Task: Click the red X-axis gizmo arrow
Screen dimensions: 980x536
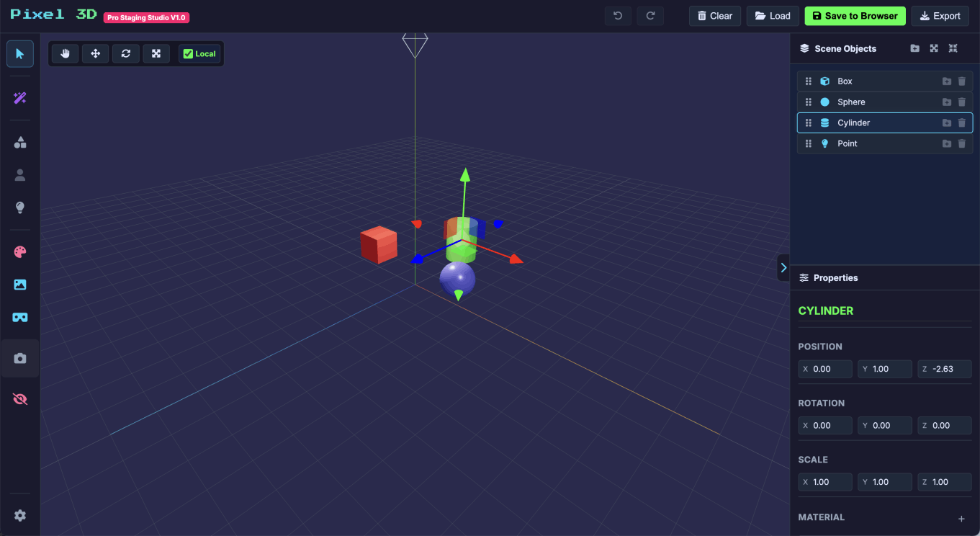Action: coord(516,259)
